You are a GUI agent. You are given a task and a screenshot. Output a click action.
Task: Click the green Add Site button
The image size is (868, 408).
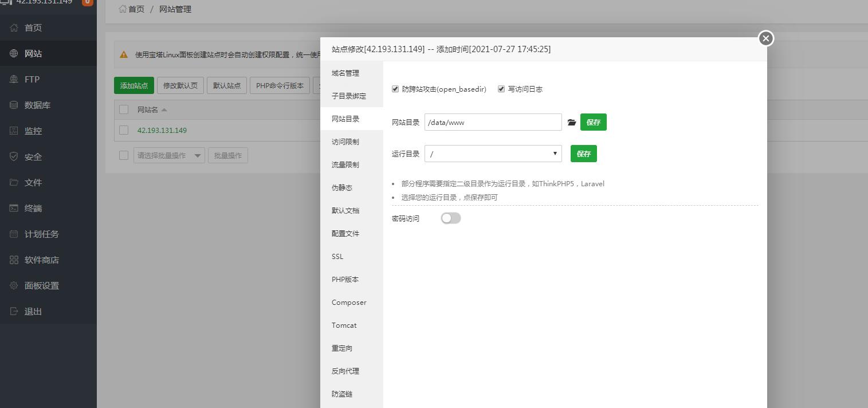[133, 85]
